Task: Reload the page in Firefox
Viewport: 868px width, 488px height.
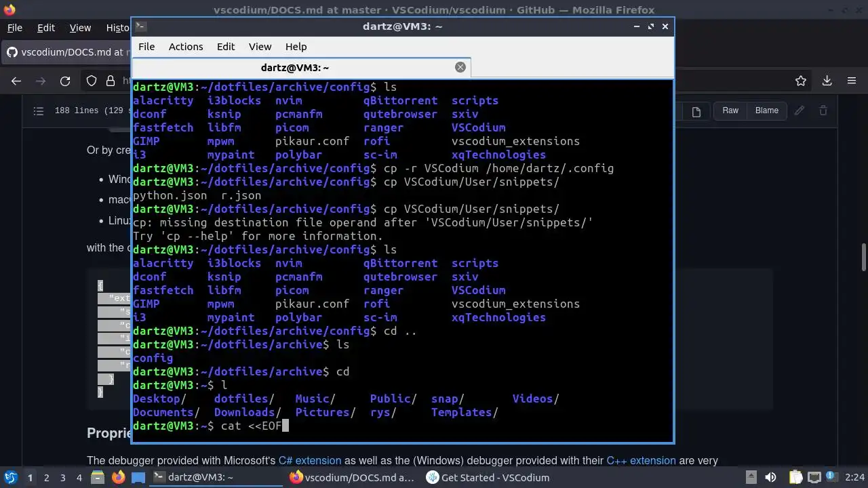Action: coord(65,81)
